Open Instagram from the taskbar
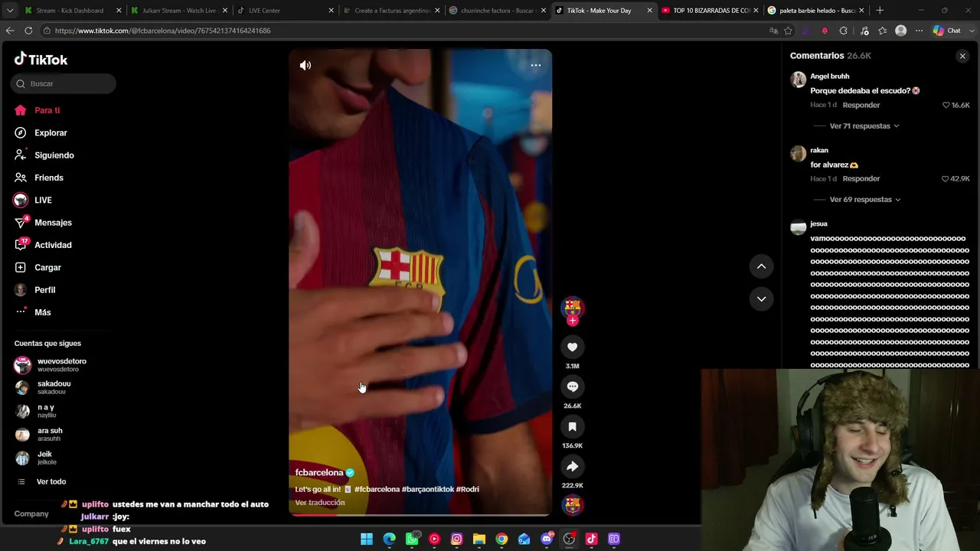The width and height of the screenshot is (980, 551). (456, 540)
